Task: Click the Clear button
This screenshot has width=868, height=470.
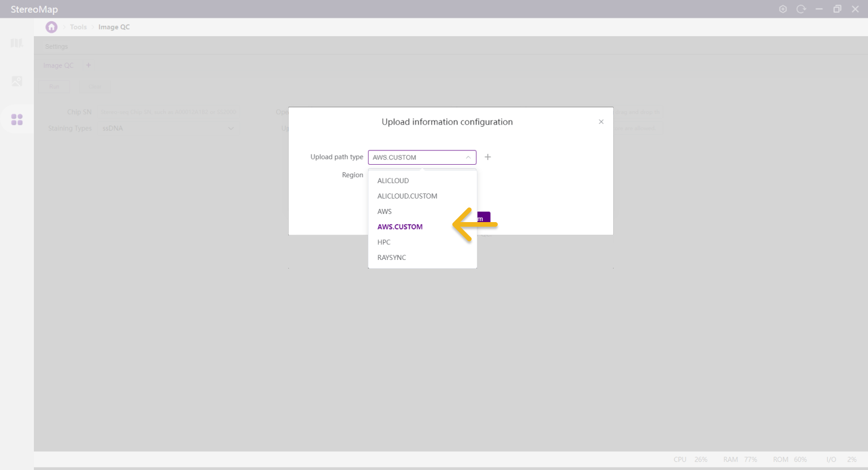Action: 95,87
